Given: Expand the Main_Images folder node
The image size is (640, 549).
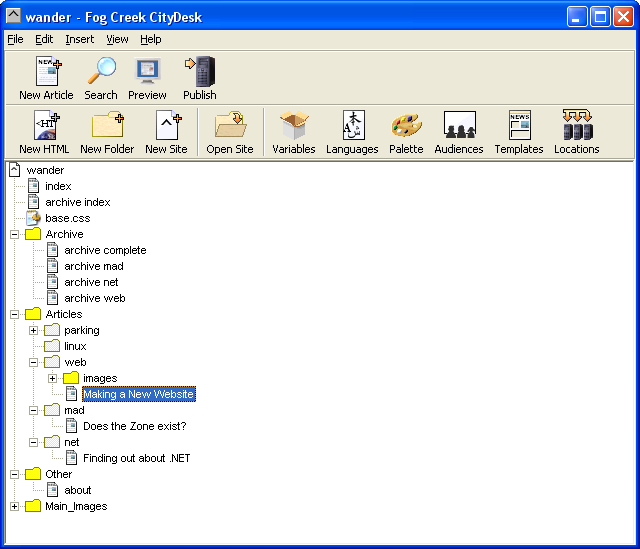Looking at the screenshot, I should (14, 507).
